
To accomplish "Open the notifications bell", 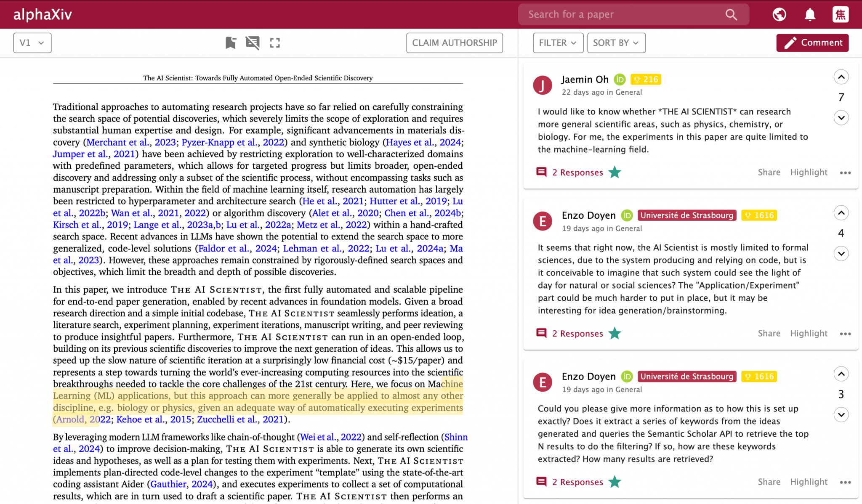I will tap(810, 15).
